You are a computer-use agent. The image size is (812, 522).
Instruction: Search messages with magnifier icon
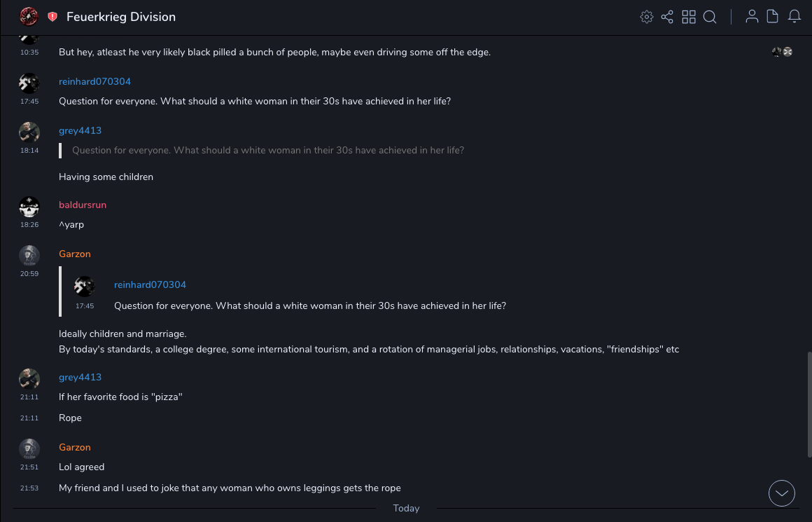pos(710,17)
